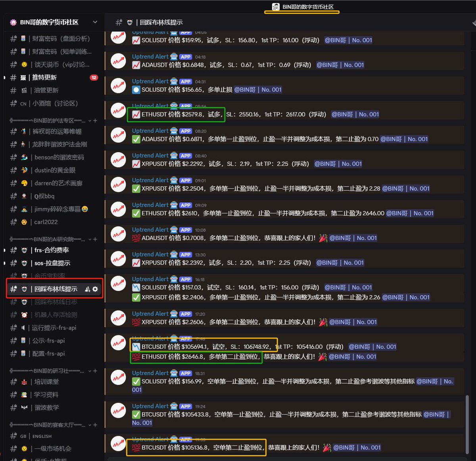
Task: Add channel with plus beside BIN哥的研习社
Action: tap(95, 371)
